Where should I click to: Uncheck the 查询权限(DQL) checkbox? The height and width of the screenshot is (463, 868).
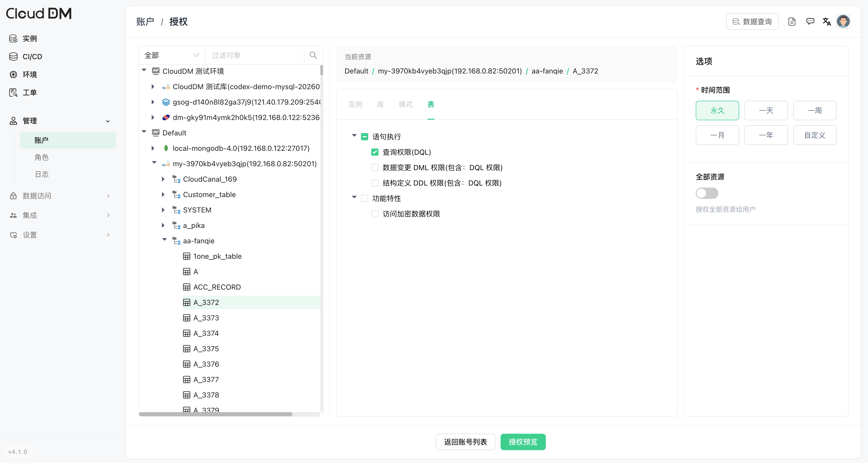click(374, 152)
